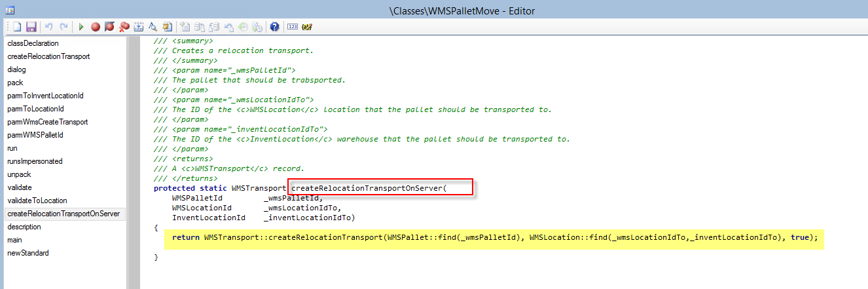Click the redo arrow in the toolbar

[x=63, y=27]
